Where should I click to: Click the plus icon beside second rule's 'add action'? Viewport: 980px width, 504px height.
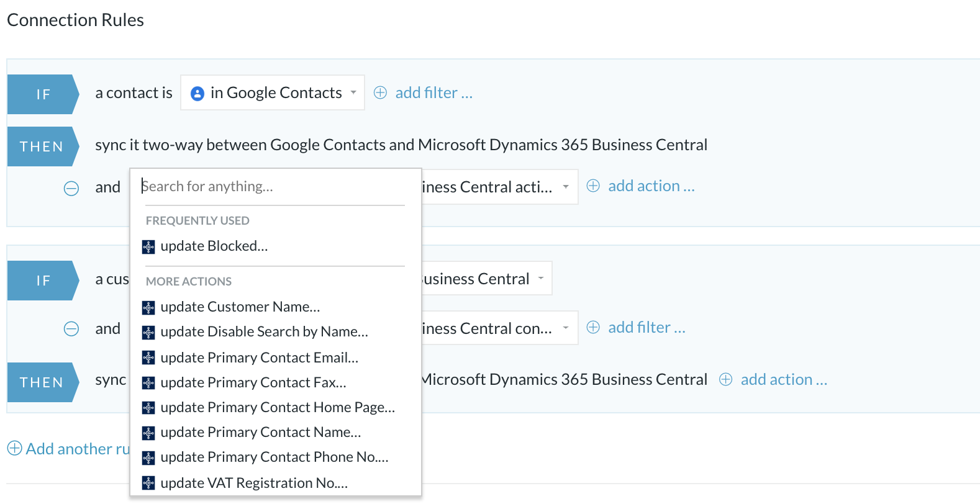725,379
